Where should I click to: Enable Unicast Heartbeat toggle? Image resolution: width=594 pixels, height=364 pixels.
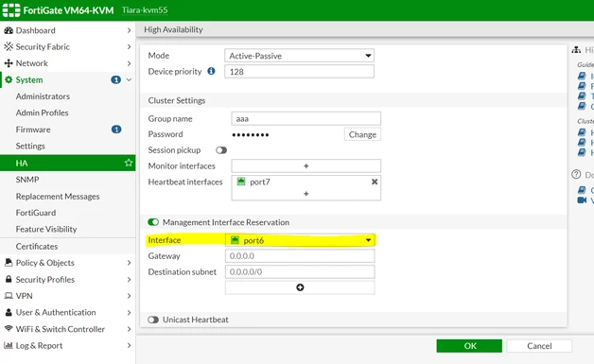(x=153, y=320)
